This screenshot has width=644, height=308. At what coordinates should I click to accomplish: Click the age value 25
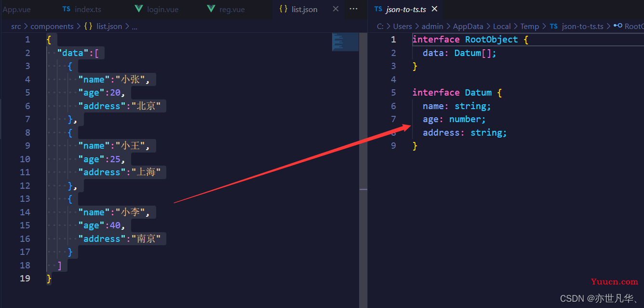click(x=115, y=159)
